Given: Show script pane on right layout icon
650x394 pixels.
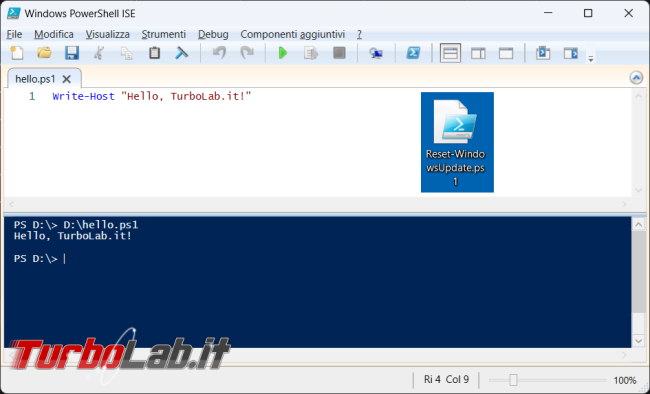Looking at the screenshot, I should [x=478, y=53].
